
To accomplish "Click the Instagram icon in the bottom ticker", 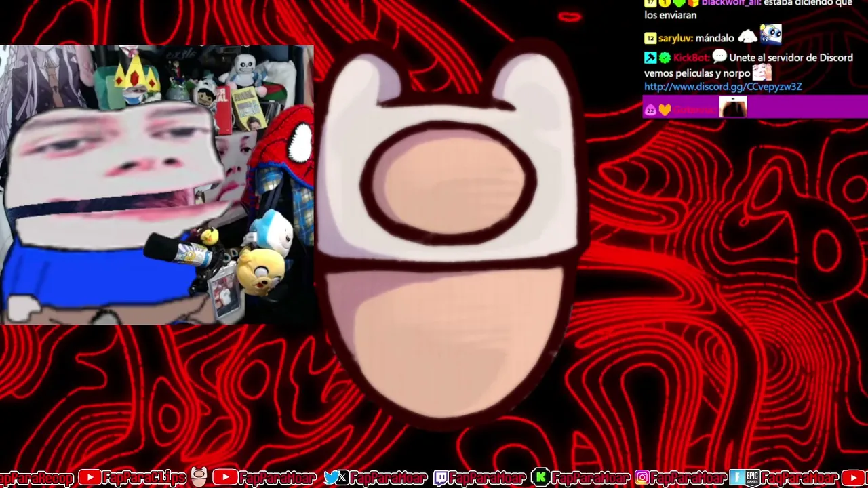I will tap(642, 478).
